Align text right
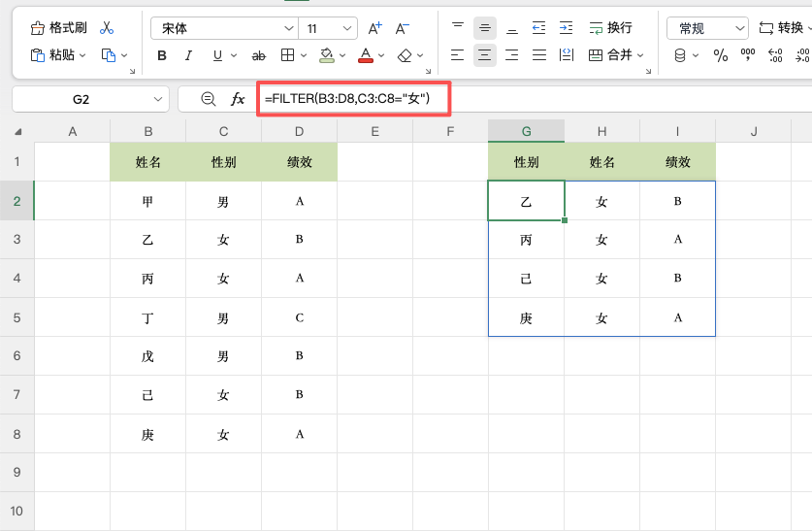 [512, 55]
